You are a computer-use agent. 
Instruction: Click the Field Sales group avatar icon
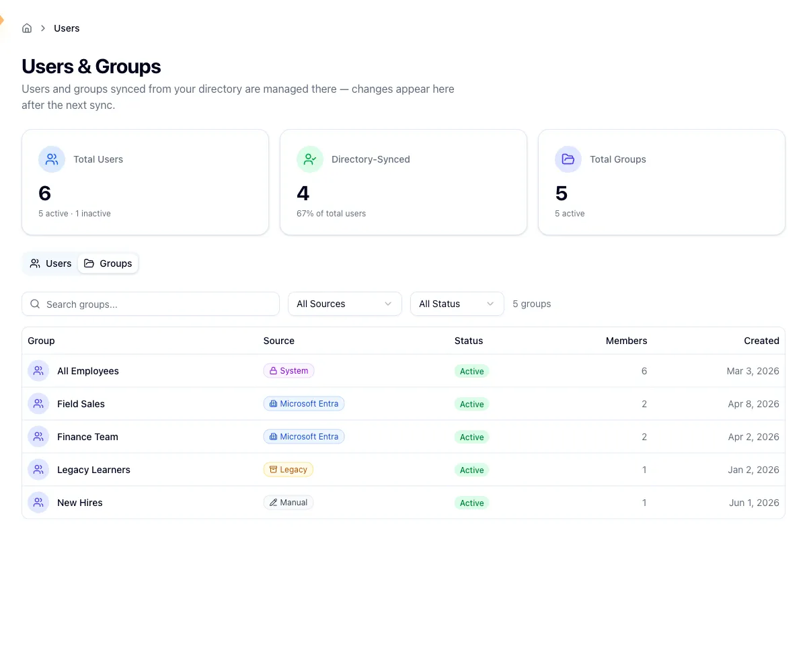click(38, 404)
